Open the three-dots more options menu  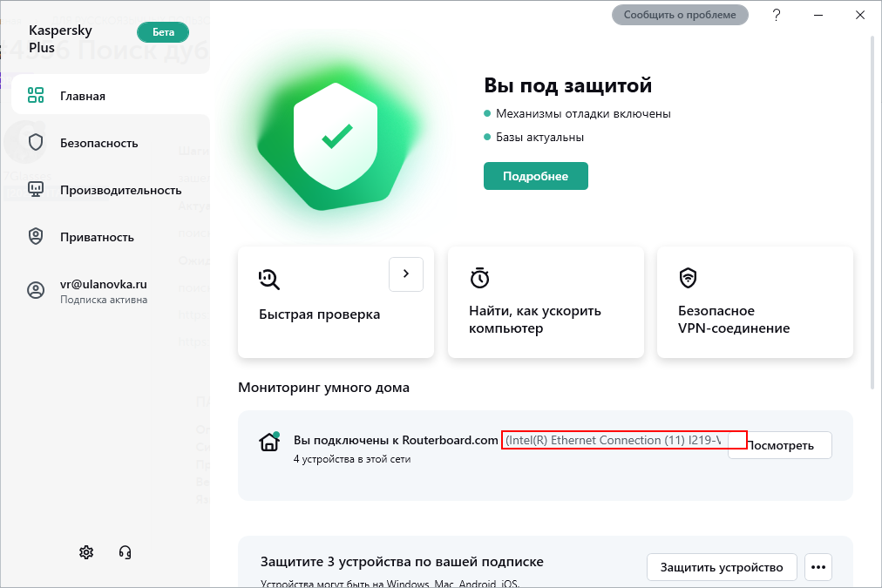(x=818, y=567)
